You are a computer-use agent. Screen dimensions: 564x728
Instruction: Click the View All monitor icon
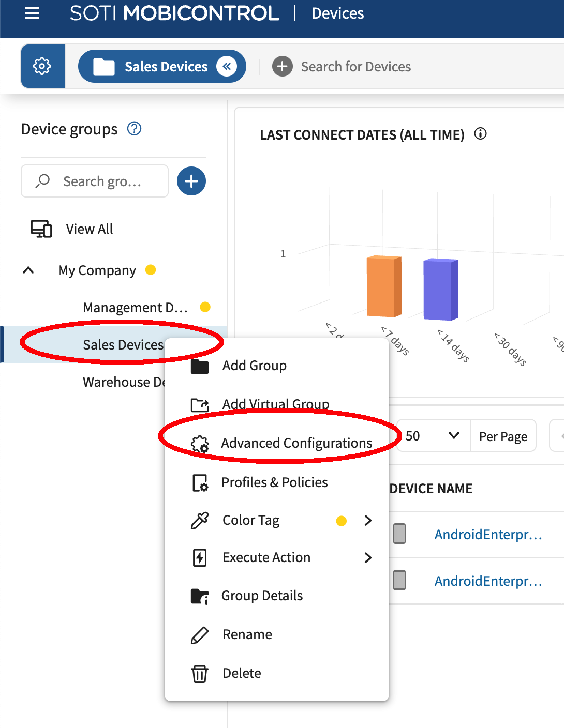[x=41, y=229]
